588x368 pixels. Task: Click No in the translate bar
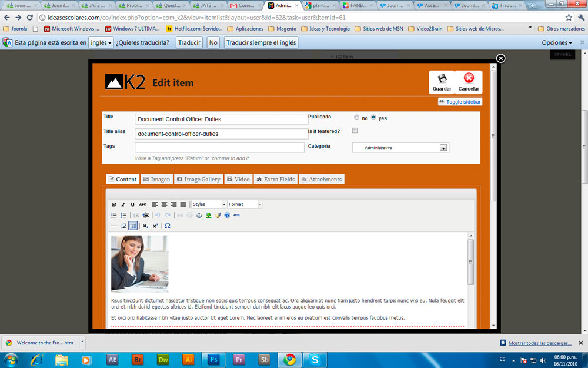213,42
